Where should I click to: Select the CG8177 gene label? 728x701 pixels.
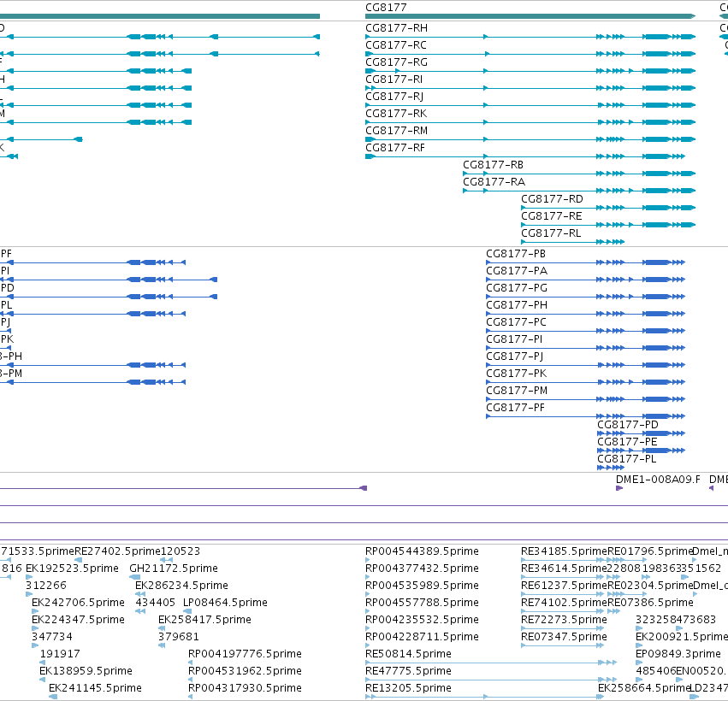386,8
